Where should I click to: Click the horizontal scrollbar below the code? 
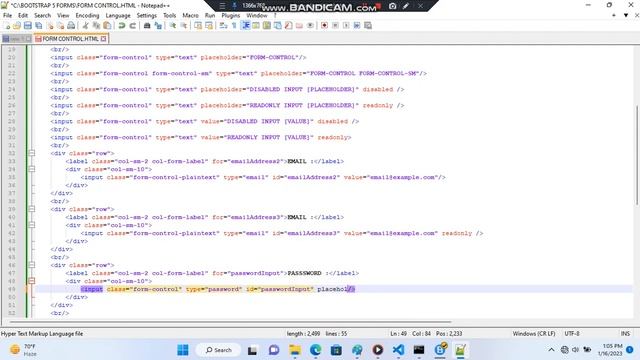(231, 322)
